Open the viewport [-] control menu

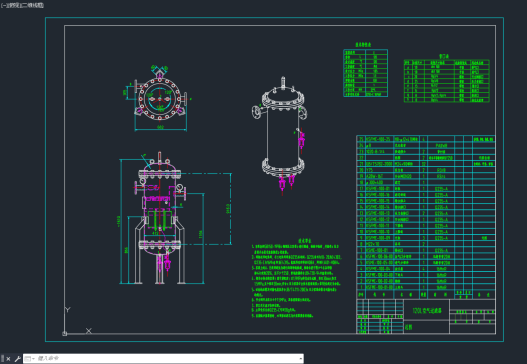[x=3, y=5]
